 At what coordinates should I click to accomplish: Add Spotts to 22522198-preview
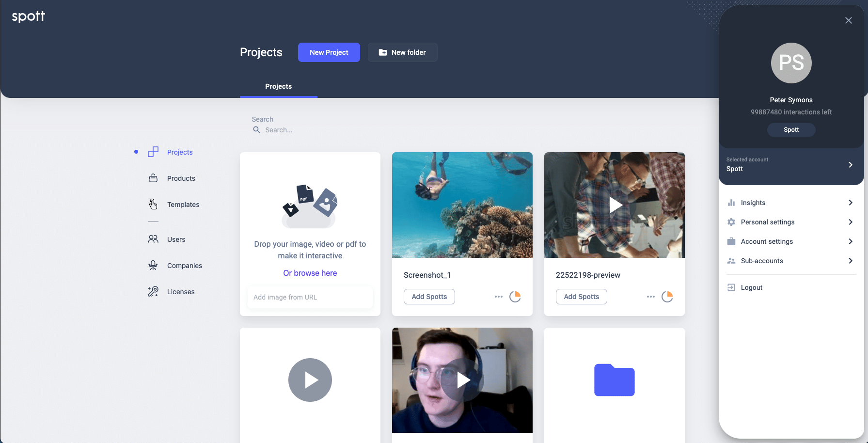(582, 297)
